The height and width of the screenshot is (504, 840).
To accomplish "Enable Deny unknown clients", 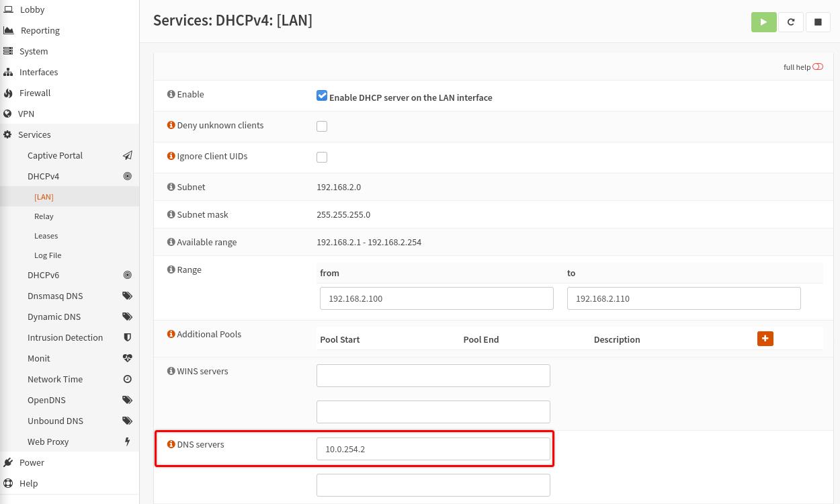I will point(322,126).
